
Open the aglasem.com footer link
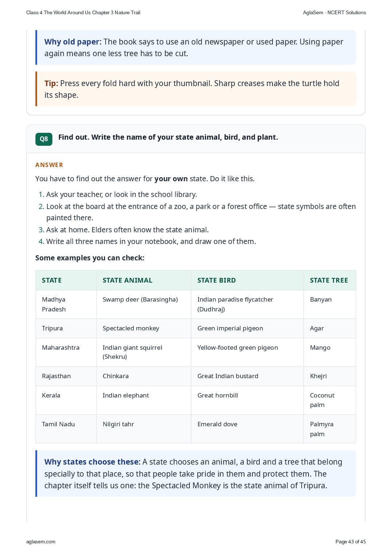pos(41,542)
